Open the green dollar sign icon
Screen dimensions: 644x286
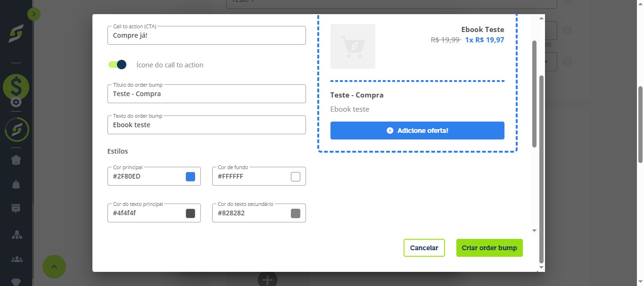tap(16, 87)
